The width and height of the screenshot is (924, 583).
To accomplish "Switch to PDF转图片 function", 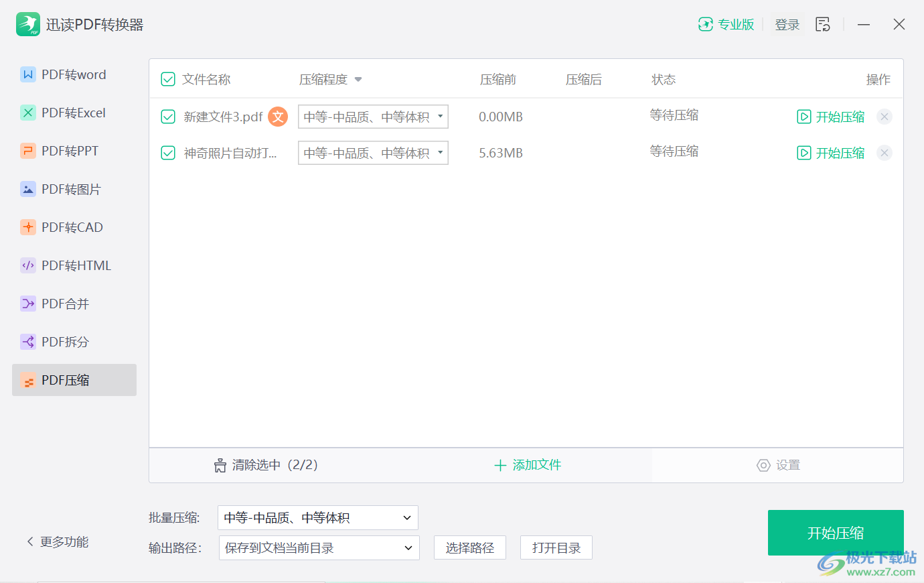I will [x=74, y=189].
